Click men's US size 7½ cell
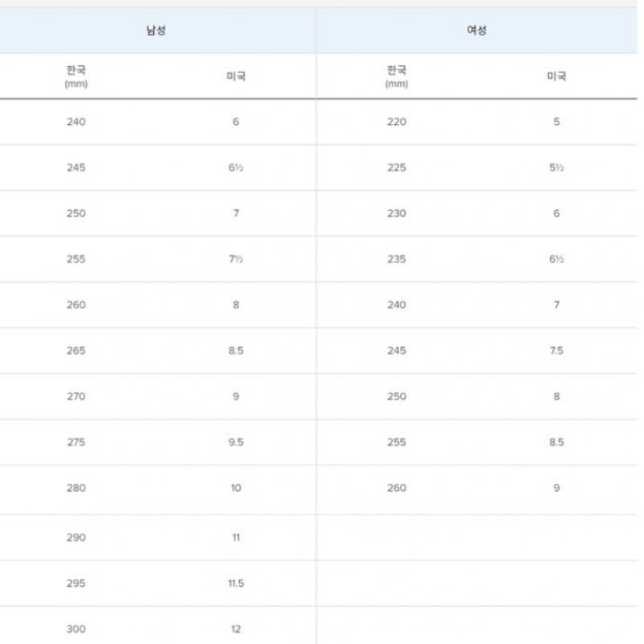Screen dimensions: 644x644 tap(236, 259)
